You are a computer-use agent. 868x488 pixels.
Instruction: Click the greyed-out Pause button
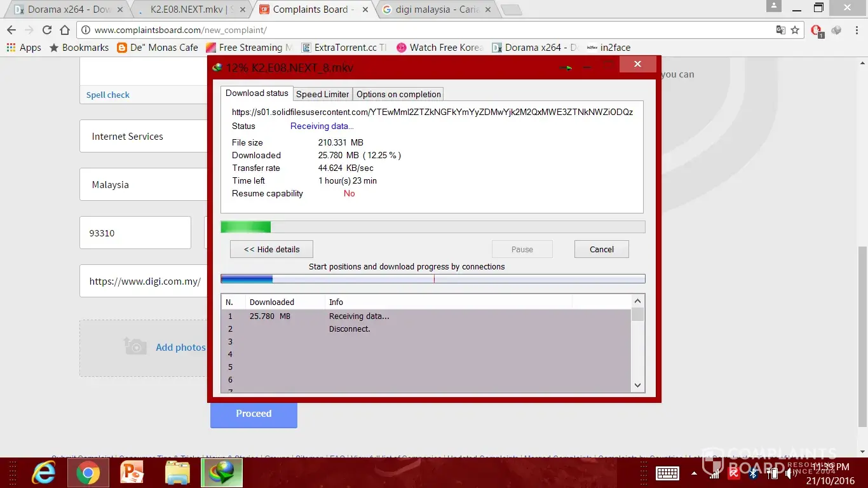point(522,249)
